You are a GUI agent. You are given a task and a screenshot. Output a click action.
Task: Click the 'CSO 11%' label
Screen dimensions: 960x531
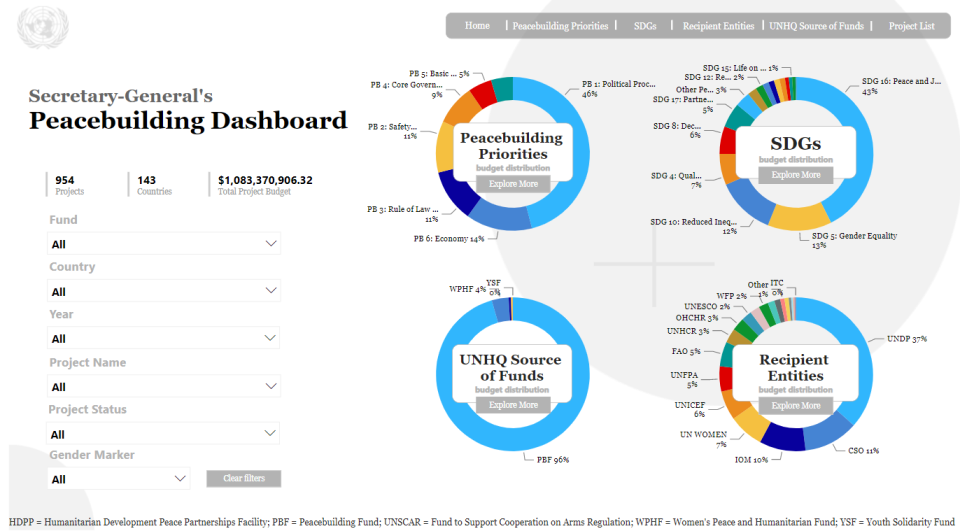tap(863, 451)
